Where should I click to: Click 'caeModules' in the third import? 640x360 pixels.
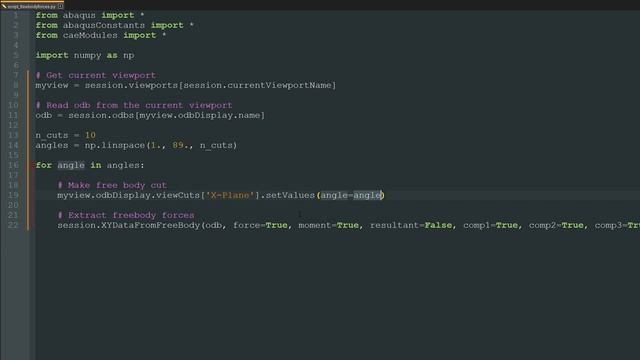click(x=90, y=36)
